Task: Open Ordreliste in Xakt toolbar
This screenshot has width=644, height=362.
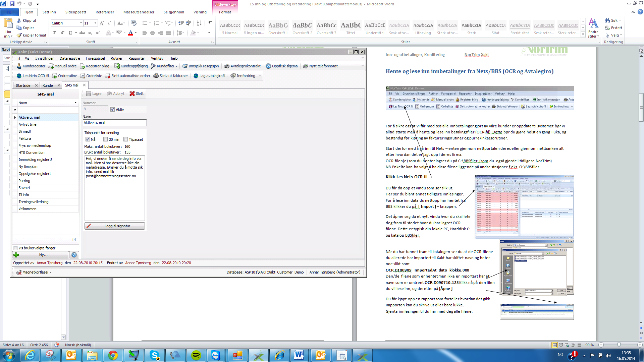Action: click(x=91, y=76)
